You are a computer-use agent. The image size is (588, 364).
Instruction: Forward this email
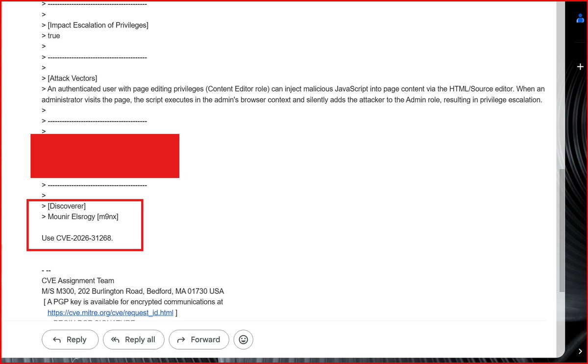click(x=199, y=340)
